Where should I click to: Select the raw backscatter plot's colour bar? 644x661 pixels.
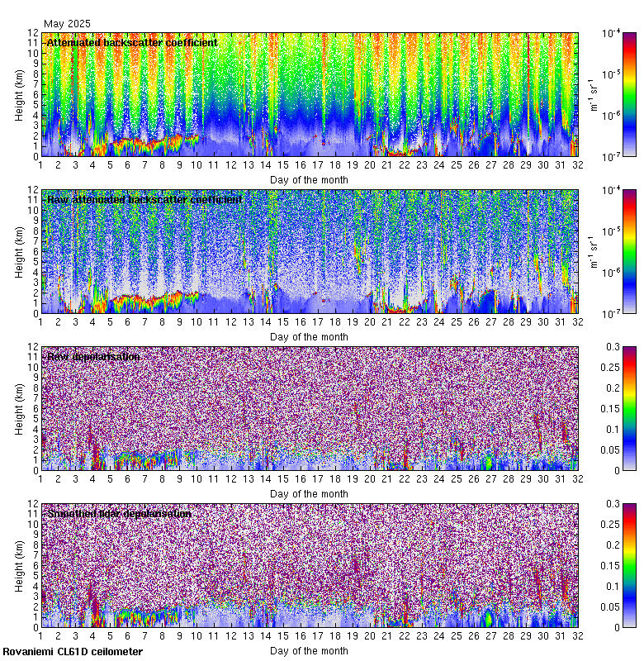point(606,251)
